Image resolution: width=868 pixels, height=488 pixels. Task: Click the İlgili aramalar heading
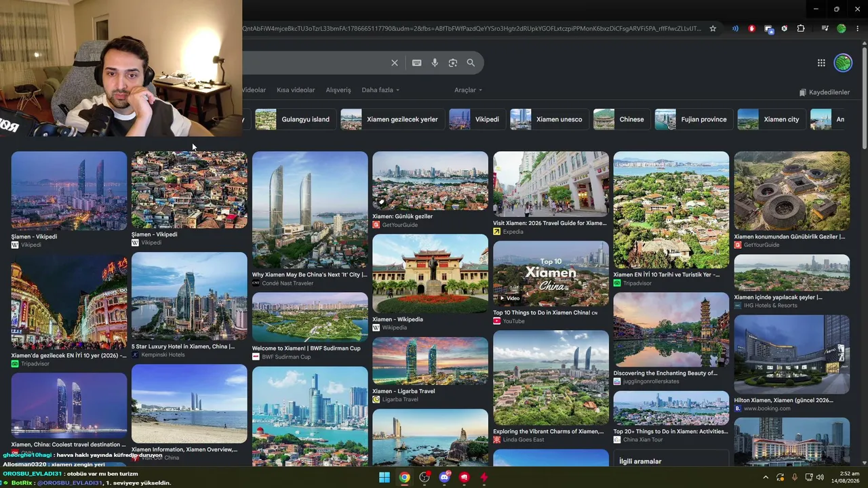coord(640,462)
